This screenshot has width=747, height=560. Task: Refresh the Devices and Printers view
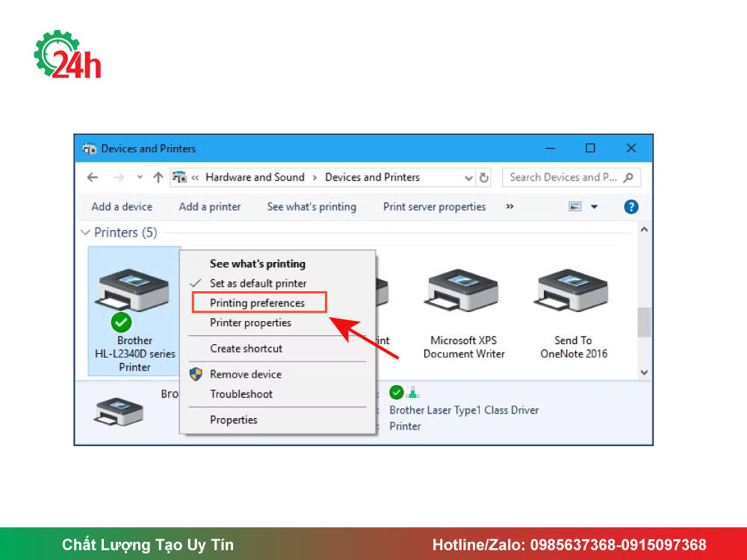click(484, 178)
